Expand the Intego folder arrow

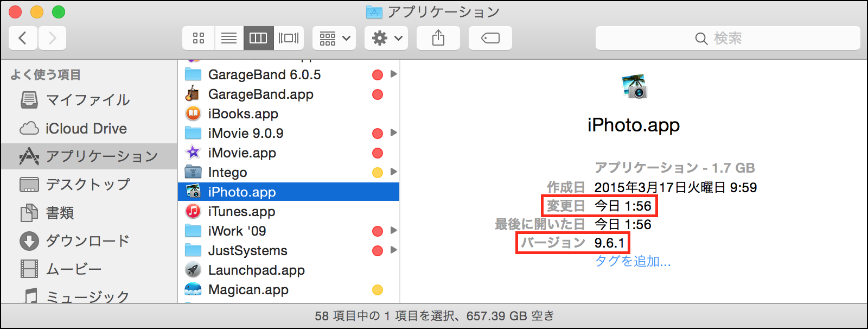(x=394, y=172)
